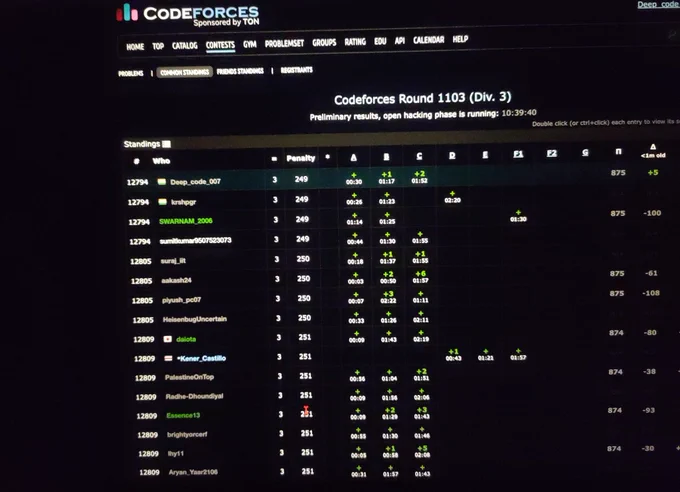
Task: Open the PROBLEMSET menu item
Action: 284,43
